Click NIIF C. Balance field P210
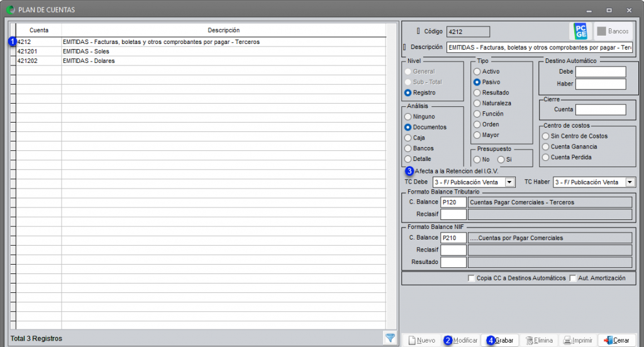 (x=453, y=238)
